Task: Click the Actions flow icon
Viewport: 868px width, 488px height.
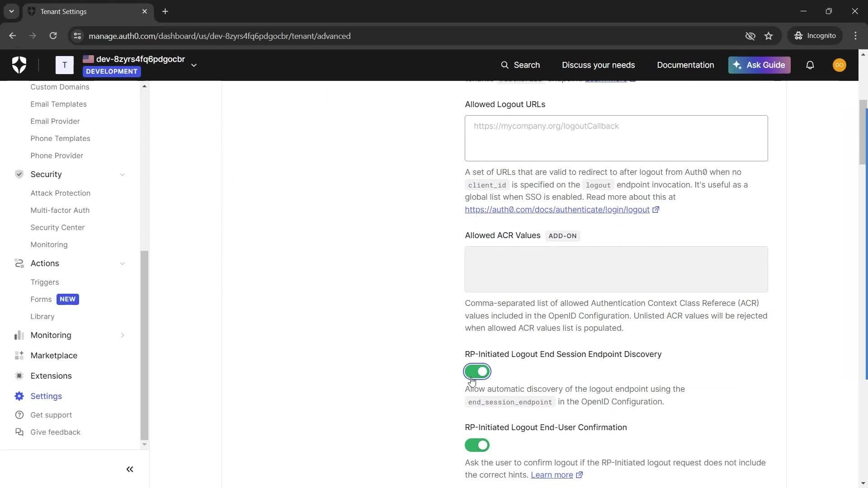Action: pos(19,263)
